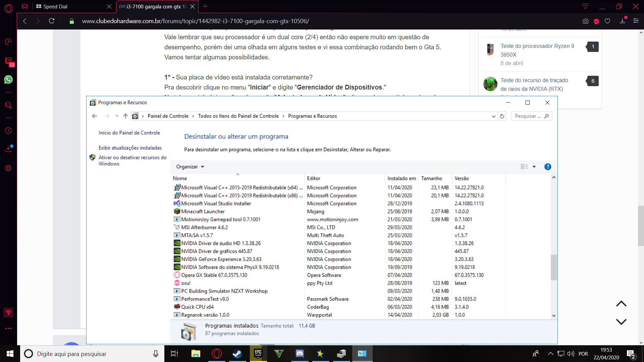Open Settings gear in Opera sidebar
Image resolution: width=644 pixels, height=362 pixels.
(8, 168)
